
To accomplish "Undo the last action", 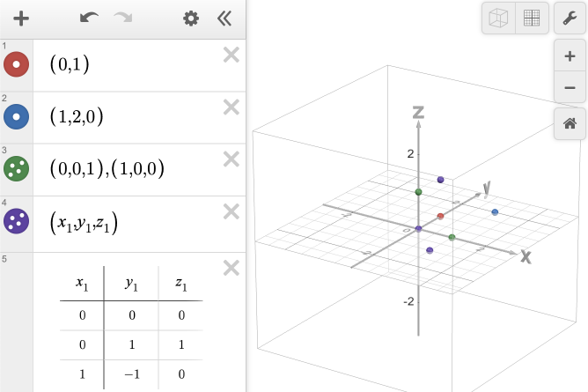I will pyautogui.click(x=89, y=18).
